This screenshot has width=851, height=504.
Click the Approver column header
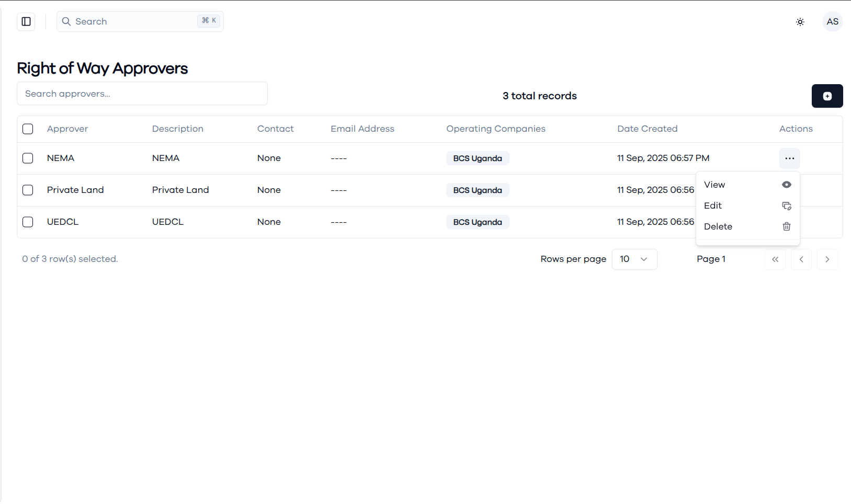pyautogui.click(x=67, y=129)
